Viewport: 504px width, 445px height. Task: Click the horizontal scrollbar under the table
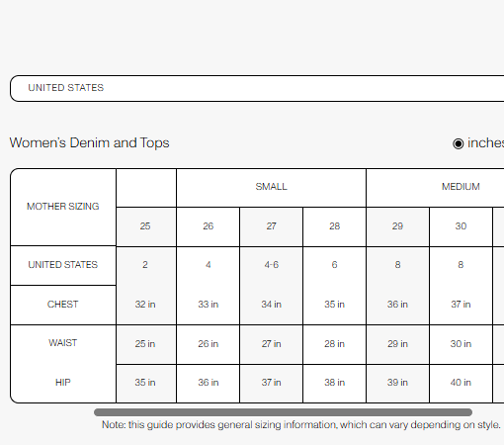coord(283,412)
